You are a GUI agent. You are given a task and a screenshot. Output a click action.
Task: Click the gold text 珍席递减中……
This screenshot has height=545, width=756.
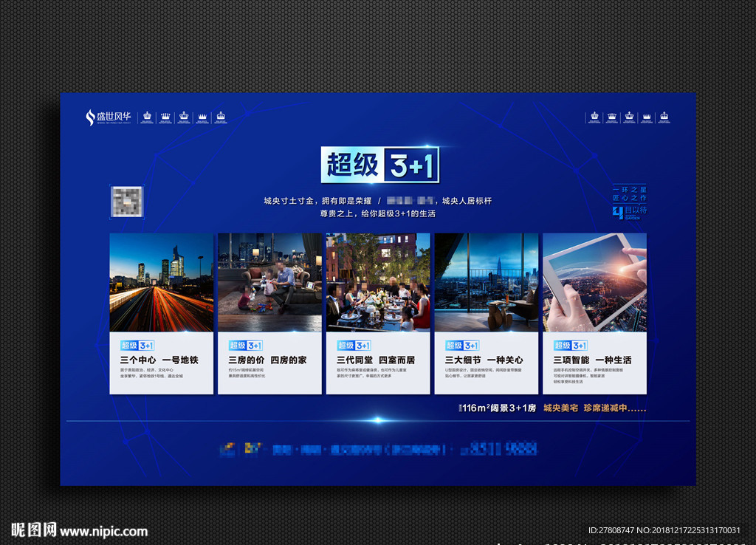pos(615,408)
